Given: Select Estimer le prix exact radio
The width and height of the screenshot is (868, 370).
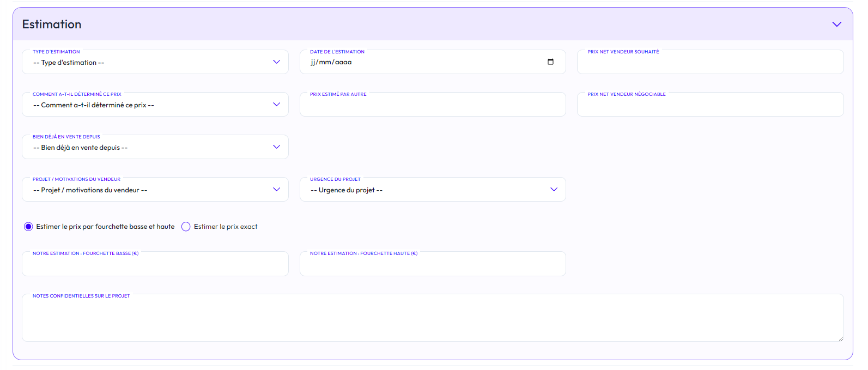Looking at the screenshot, I should pyautogui.click(x=186, y=227).
